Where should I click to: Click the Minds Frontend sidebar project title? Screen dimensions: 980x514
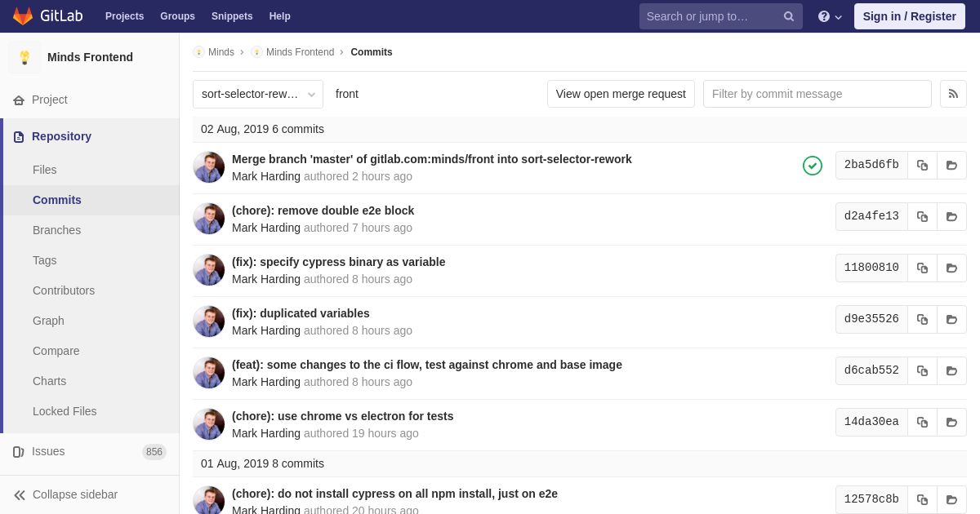90,57
